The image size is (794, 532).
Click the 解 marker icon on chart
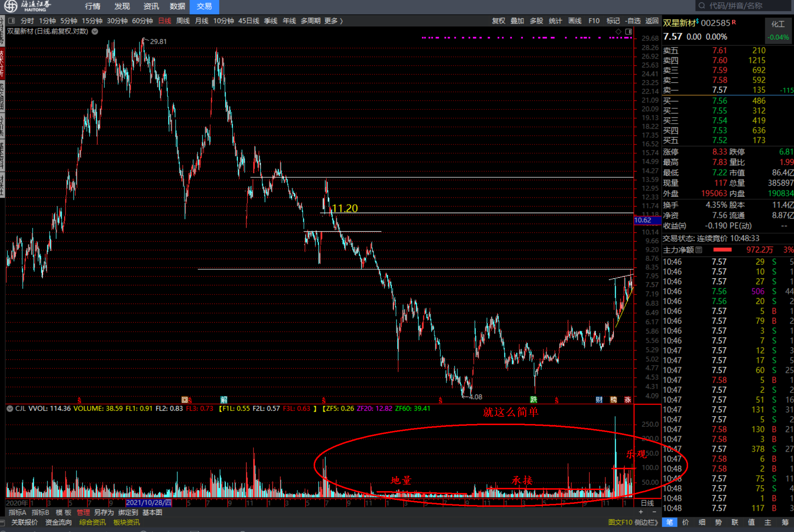[224, 400]
